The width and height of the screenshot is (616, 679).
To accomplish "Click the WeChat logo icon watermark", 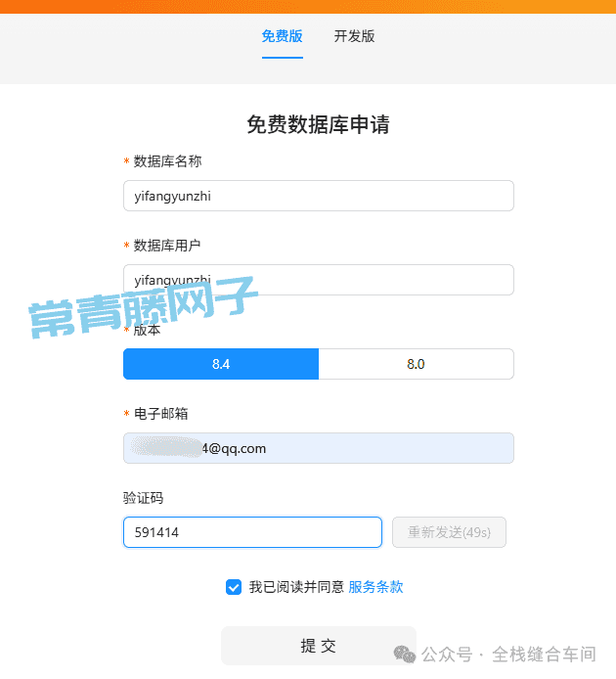I will [x=405, y=655].
